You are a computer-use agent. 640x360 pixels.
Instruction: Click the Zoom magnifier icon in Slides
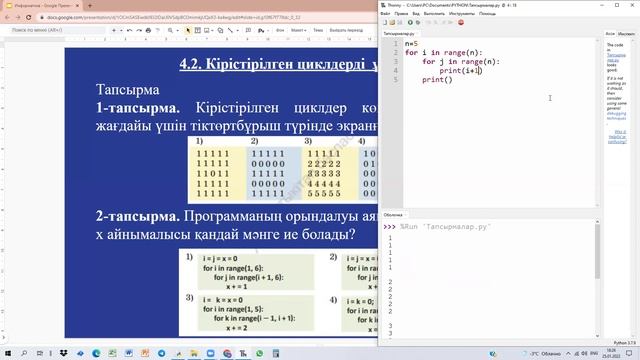click(170, 30)
